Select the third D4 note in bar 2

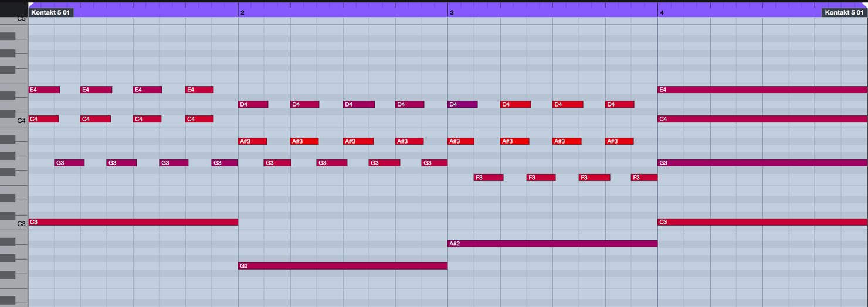(x=359, y=104)
